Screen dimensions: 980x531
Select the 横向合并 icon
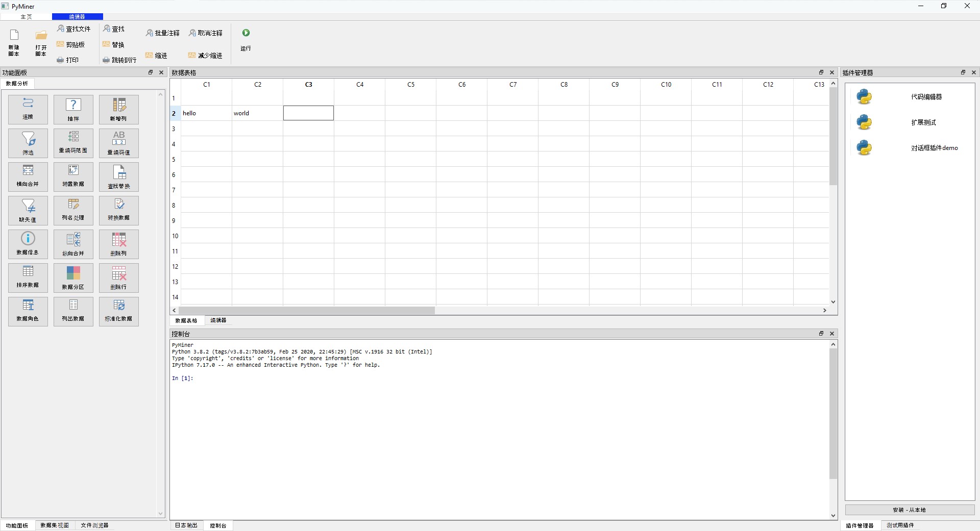[x=28, y=176]
